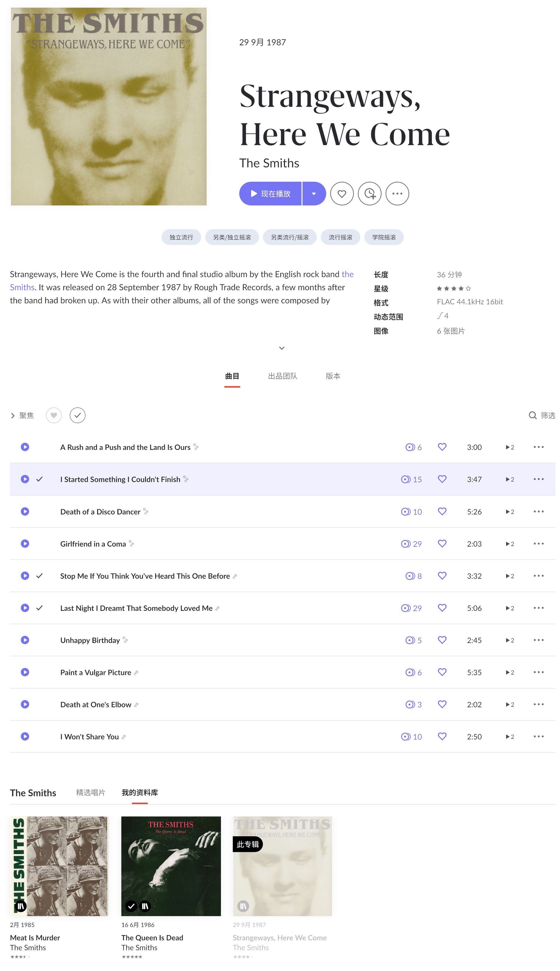Toggle checkmark on Stop Me If You Think row

point(39,576)
